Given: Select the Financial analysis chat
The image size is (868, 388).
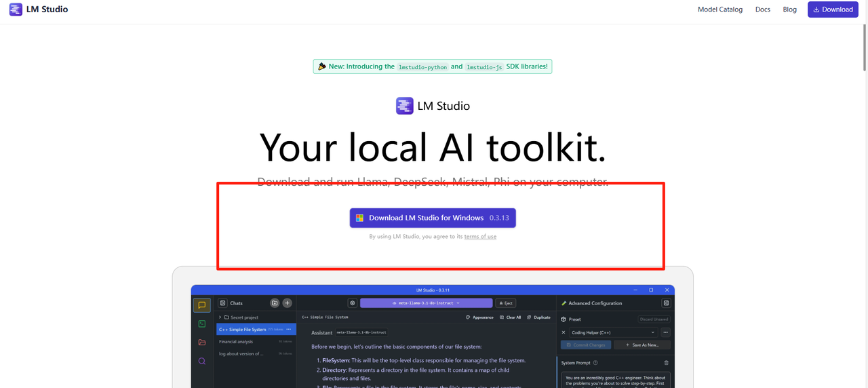Looking at the screenshot, I should coord(236,342).
